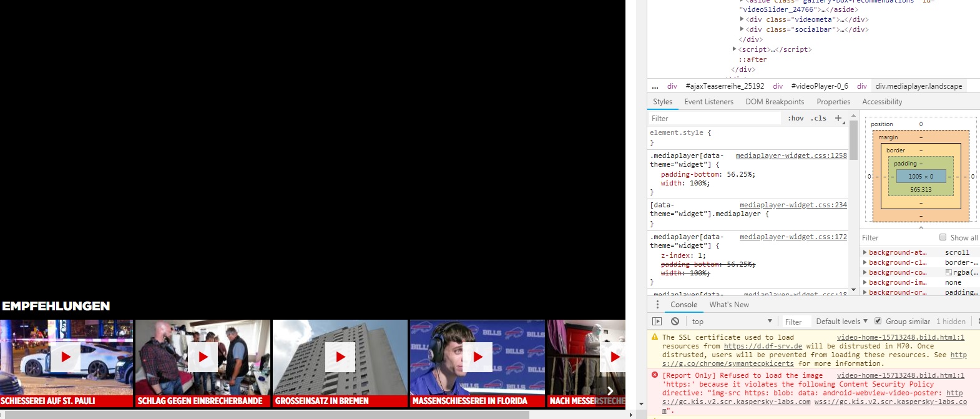This screenshot has height=419, width=980.
Task: Click the 1 hidden messages label
Action: point(951,322)
